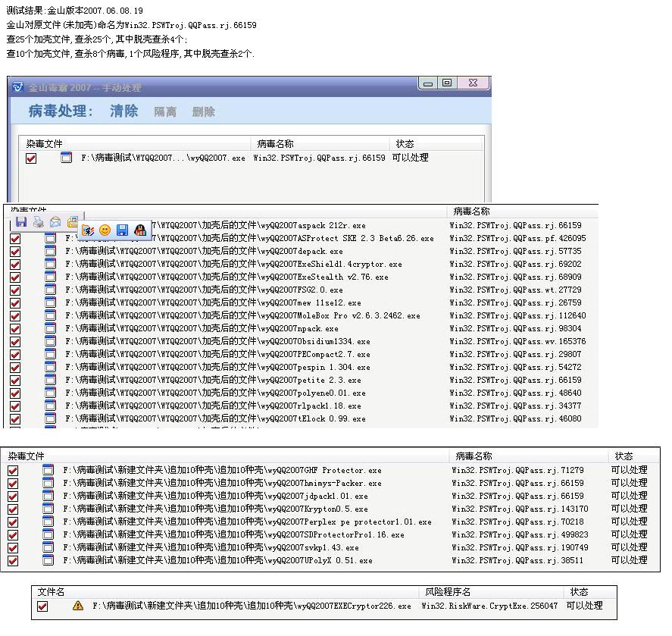Click 病毒名称 header in the 25-file list
672x636 pixels.
click(471, 211)
